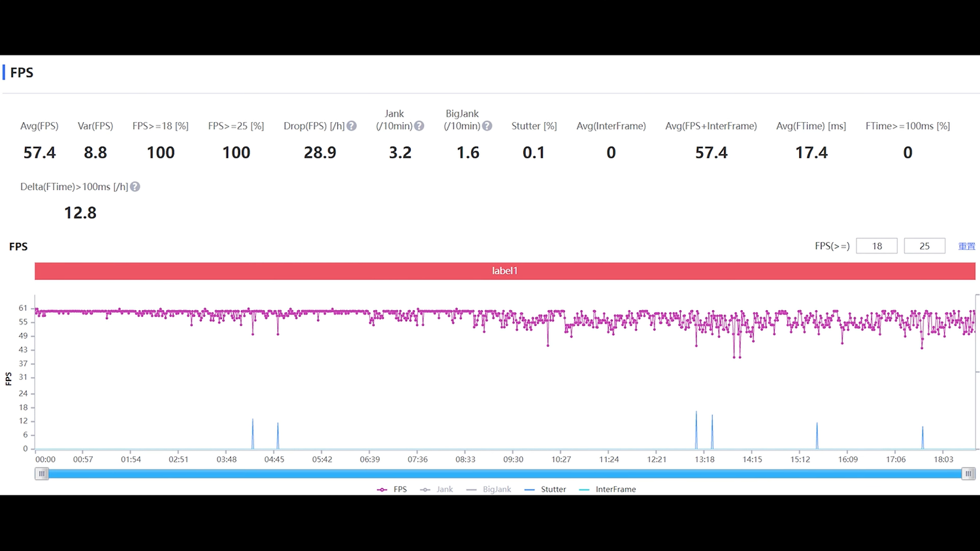Toggle Jank series in chart legend
980x551 pixels.
click(x=436, y=489)
